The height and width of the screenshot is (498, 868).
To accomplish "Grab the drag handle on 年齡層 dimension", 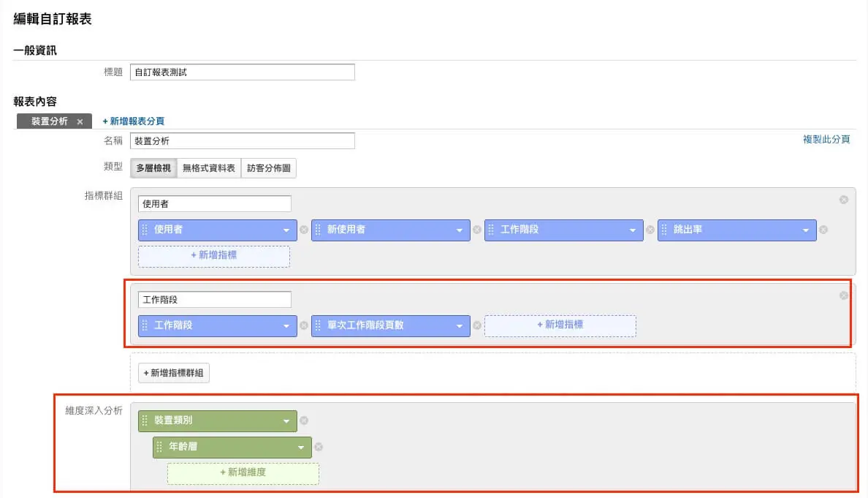I will tap(159, 447).
